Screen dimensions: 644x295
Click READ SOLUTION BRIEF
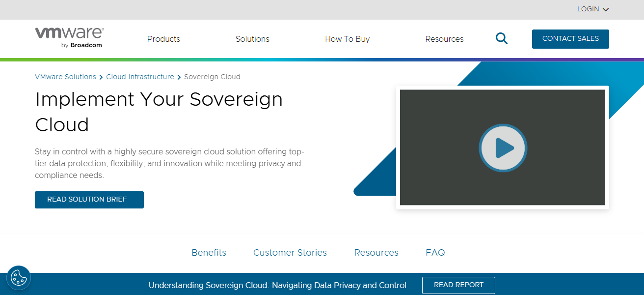pos(89,200)
